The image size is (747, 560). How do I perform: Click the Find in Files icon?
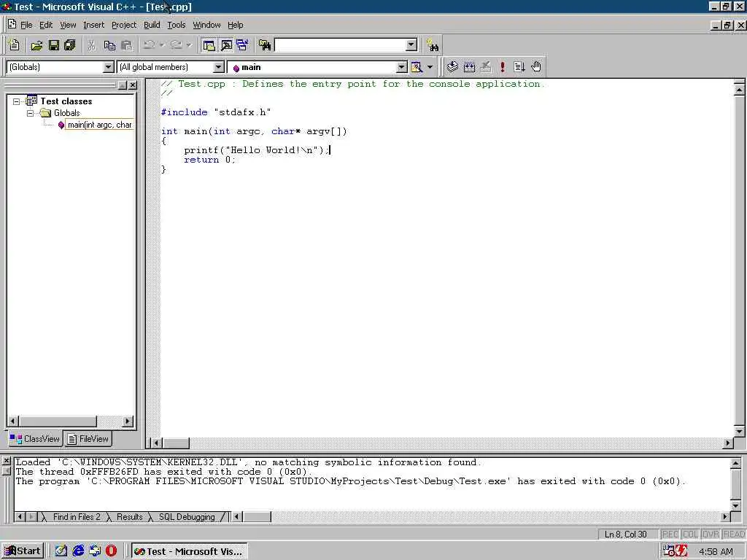(264, 45)
